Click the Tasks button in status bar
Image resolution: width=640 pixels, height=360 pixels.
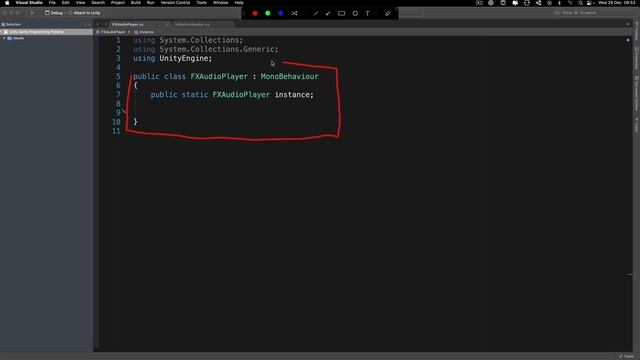click(x=626, y=356)
